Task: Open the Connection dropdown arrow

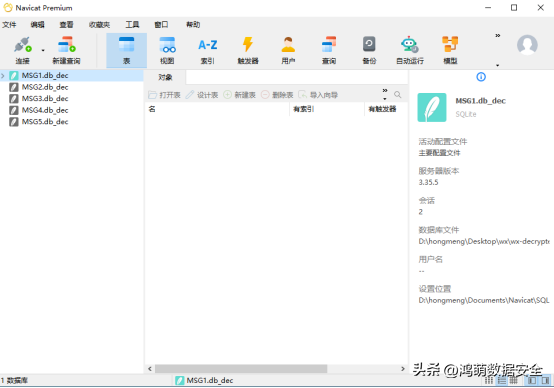Action: (x=43, y=51)
